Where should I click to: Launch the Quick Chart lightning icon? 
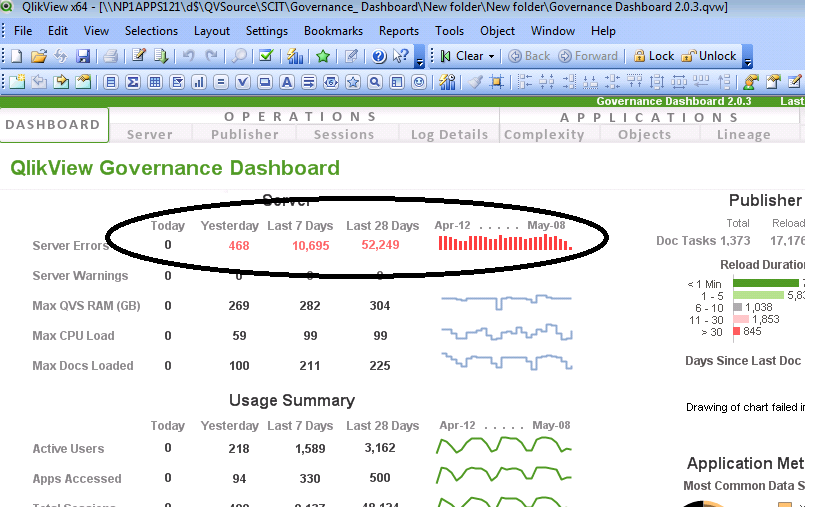tap(295, 56)
